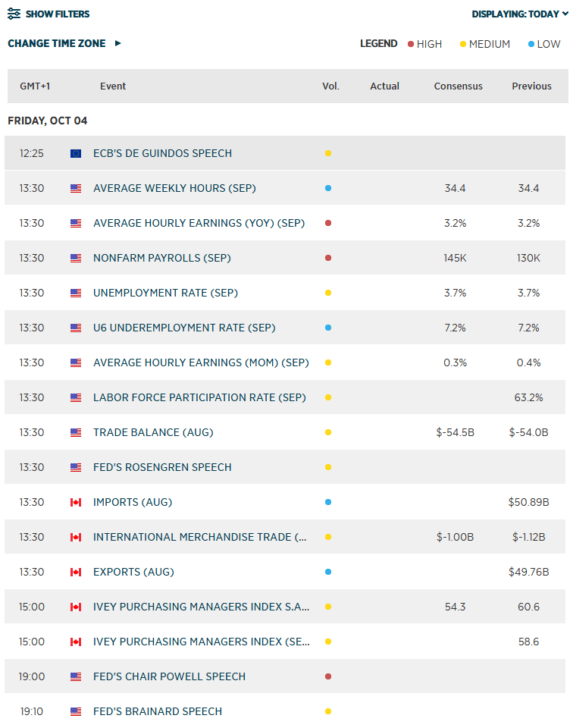Click the blue Low legend dot
Viewport: 570px width, 728px height.
click(x=531, y=44)
